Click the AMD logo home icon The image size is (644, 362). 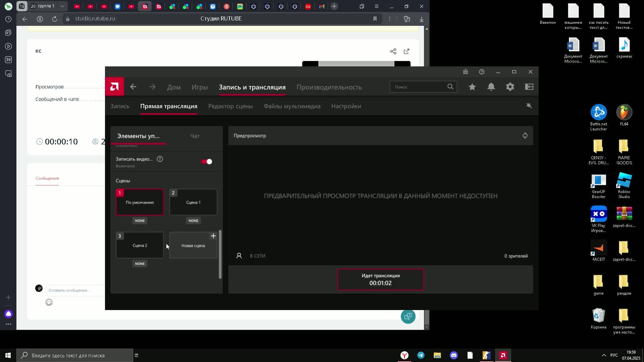pyautogui.click(x=114, y=87)
